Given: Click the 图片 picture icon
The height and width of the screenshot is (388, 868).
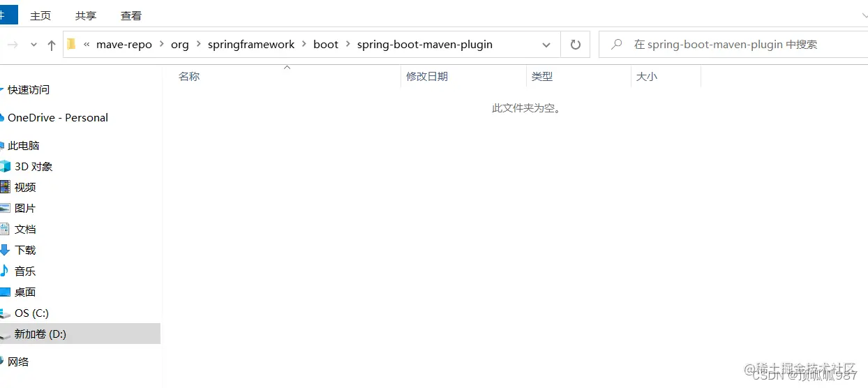Looking at the screenshot, I should pyautogui.click(x=5, y=208).
